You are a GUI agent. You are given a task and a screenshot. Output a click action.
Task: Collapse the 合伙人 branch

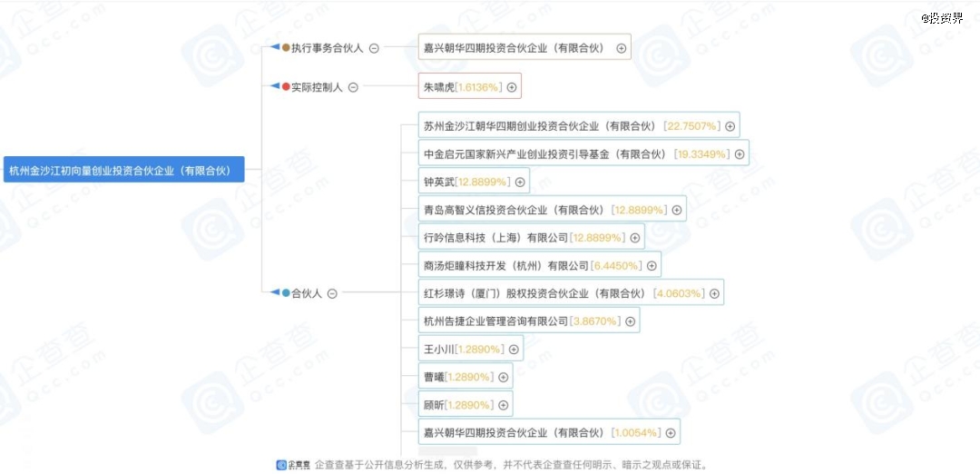click(x=332, y=293)
